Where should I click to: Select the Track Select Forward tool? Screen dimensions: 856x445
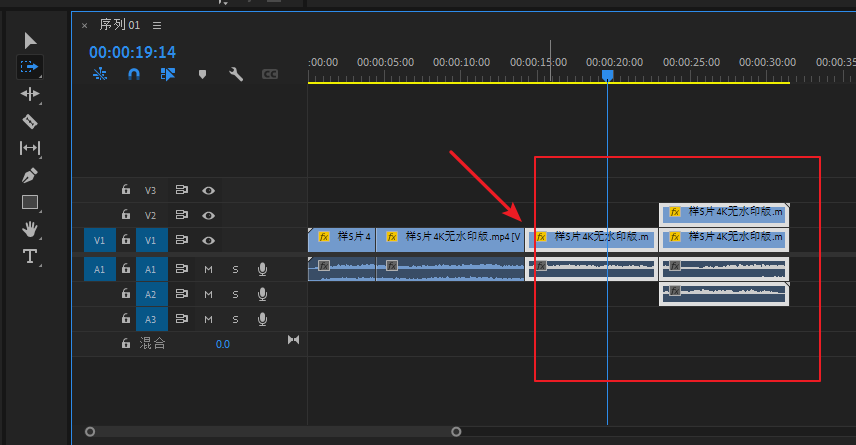(x=30, y=67)
